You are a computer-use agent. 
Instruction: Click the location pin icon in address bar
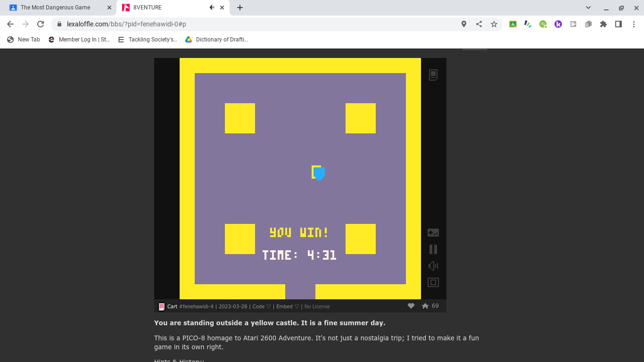464,24
